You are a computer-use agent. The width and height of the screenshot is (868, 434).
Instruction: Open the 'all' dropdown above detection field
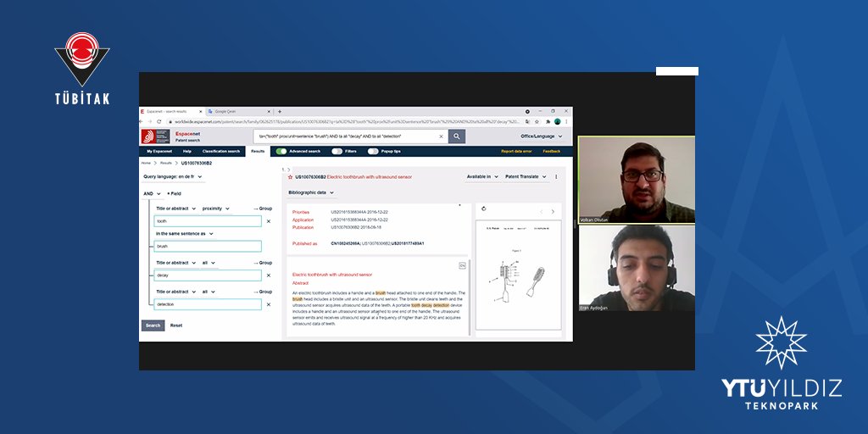(209, 292)
